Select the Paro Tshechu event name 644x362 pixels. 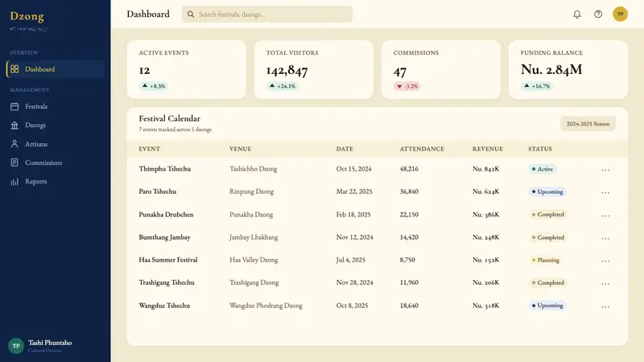point(157,191)
